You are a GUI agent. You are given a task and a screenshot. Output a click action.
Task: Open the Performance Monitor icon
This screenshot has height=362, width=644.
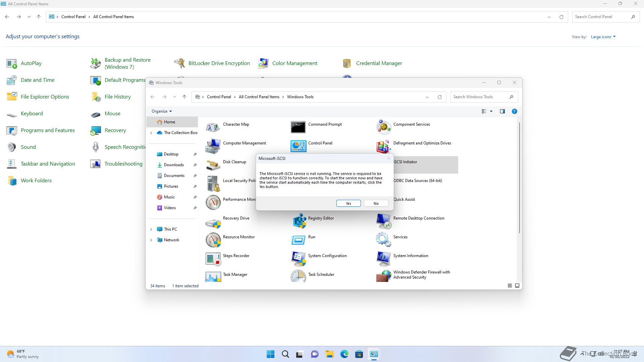213,202
